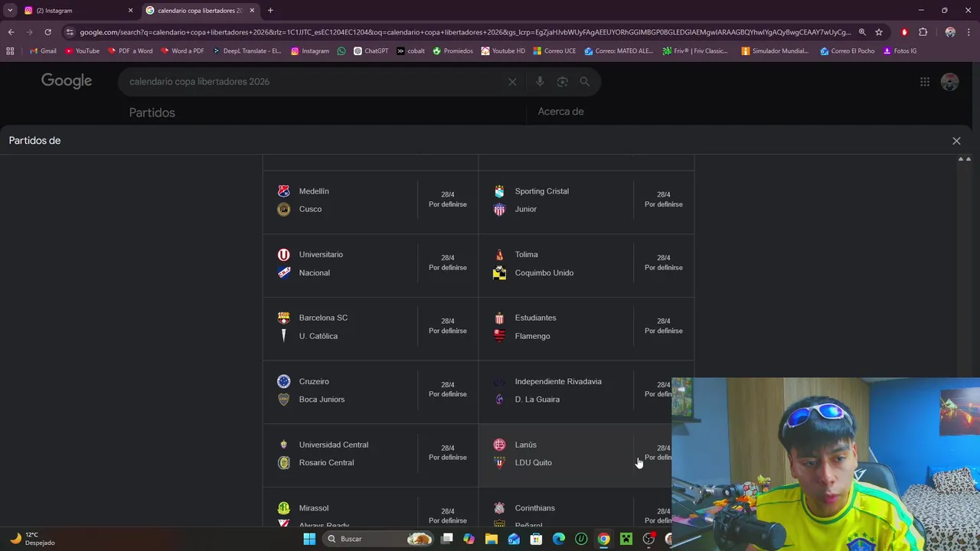Screen dimensions: 980x551
Task: Start a voice search with the microphone
Action: 540,82
